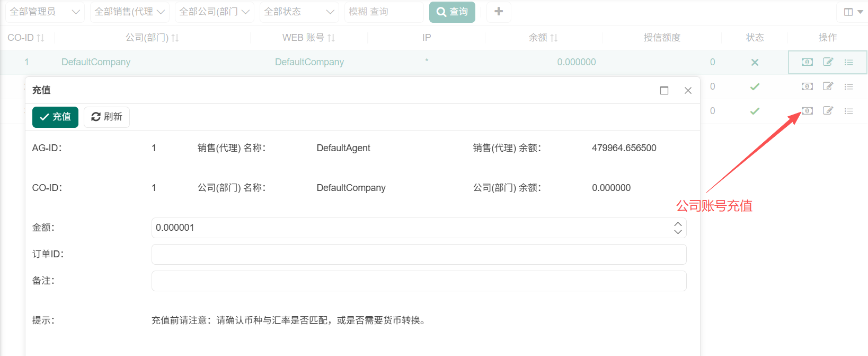Open the 全部公司(部门) filter dropdown

(214, 12)
